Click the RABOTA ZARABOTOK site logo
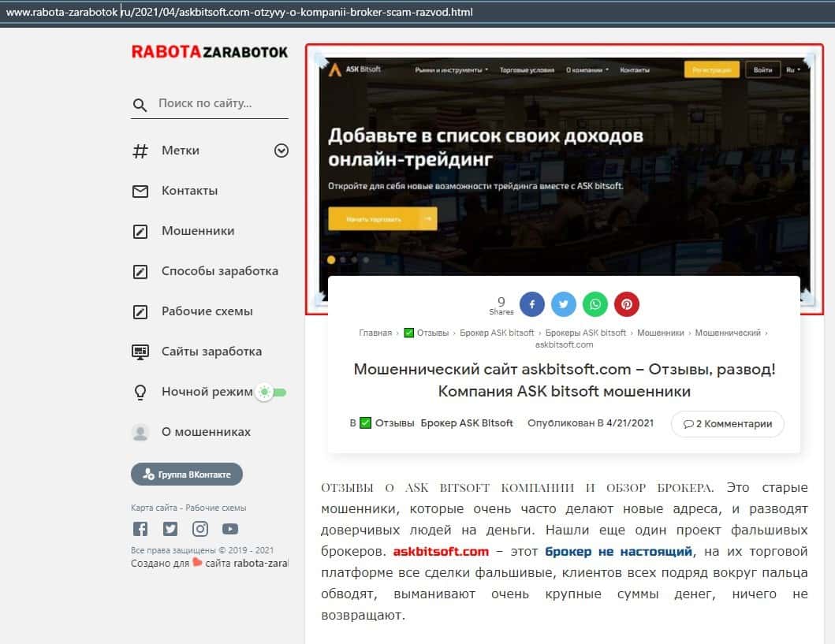 (x=209, y=51)
